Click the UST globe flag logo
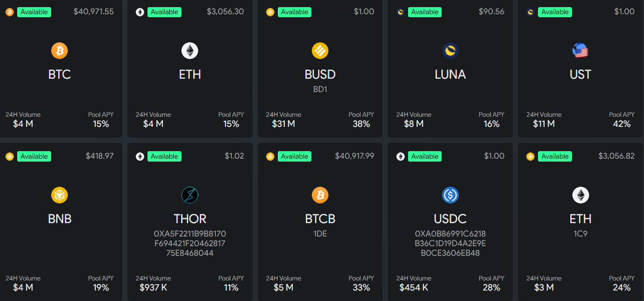The width and height of the screenshot is (644, 301). coord(580,51)
